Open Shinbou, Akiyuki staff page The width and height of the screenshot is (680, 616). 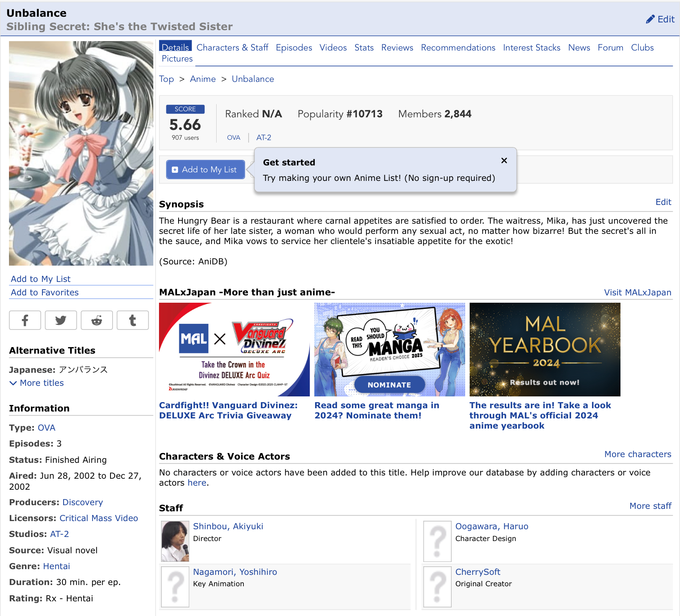(x=228, y=526)
